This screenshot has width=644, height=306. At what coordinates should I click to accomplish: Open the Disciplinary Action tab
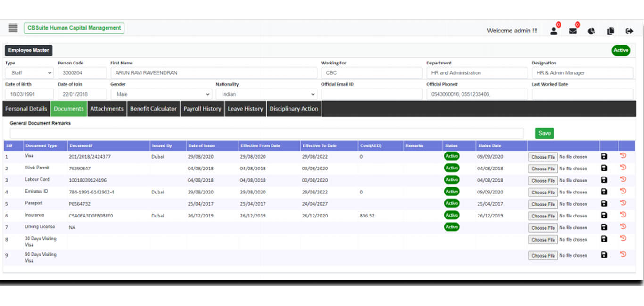294,109
